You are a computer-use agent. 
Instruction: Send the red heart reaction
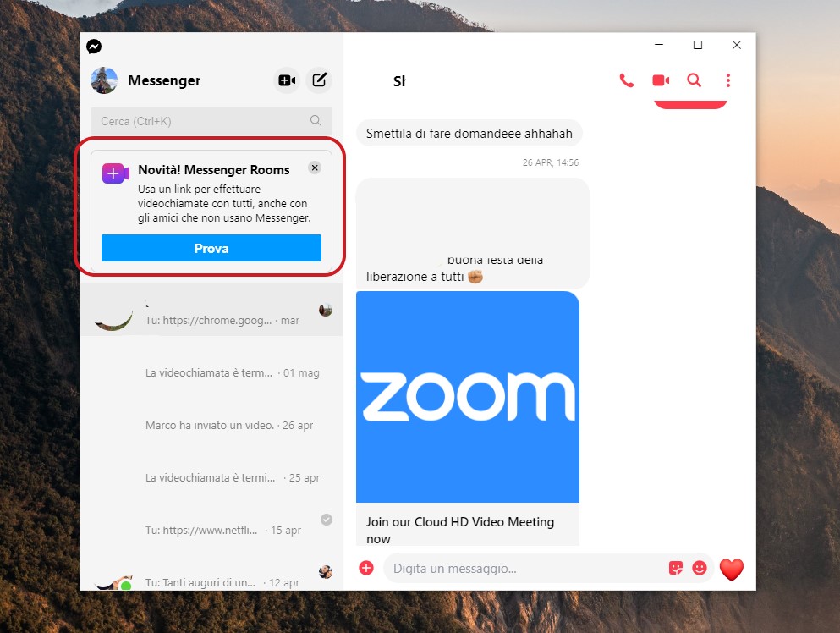click(731, 570)
